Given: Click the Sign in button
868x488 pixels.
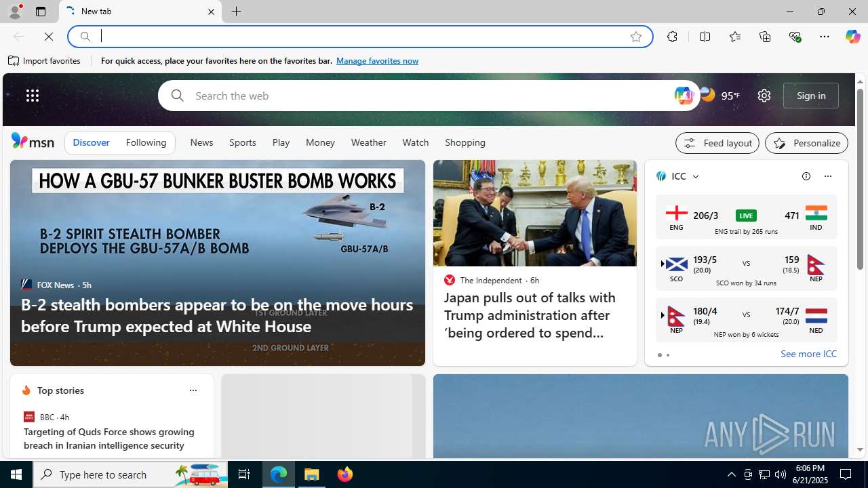Looking at the screenshot, I should [x=811, y=96].
